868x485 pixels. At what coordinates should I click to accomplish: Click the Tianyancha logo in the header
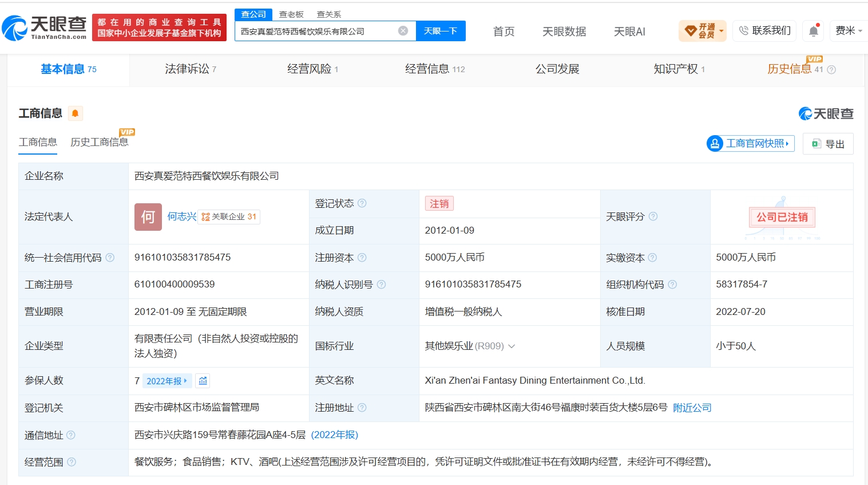pos(44,27)
